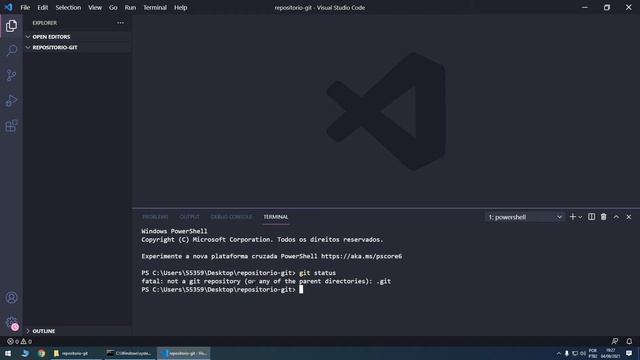Open the Help menu

click(180, 7)
